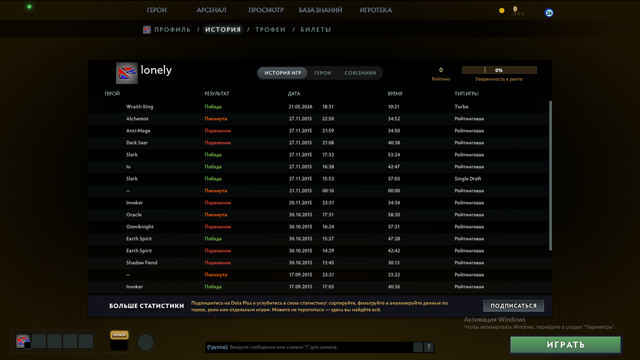Open the item marked with НОВОЕ badge

point(119,341)
